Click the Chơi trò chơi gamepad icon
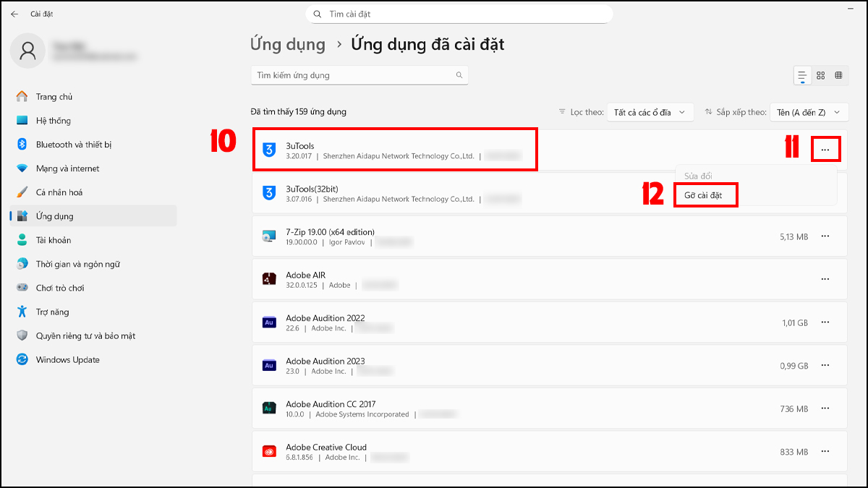Image resolution: width=868 pixels, height=488 pixels. (22, 288)
